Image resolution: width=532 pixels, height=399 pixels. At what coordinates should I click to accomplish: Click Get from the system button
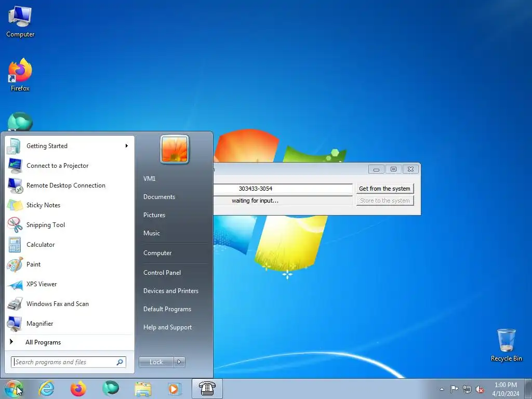point(385,189)
